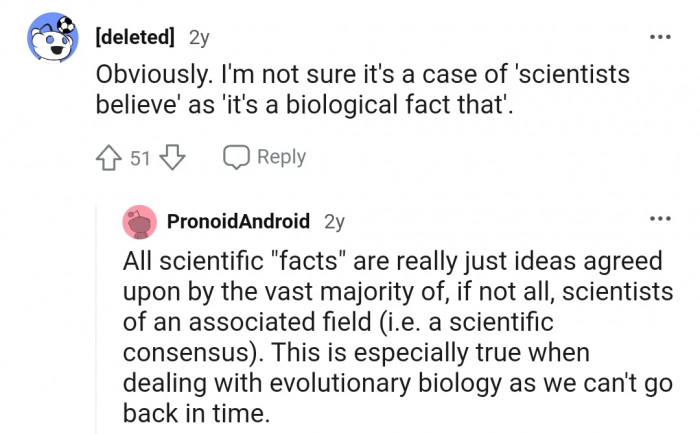Open the more options menu for deleted comment
Image resolution: width=700 pixels, height=434 pixels.
tap(659, 37)
